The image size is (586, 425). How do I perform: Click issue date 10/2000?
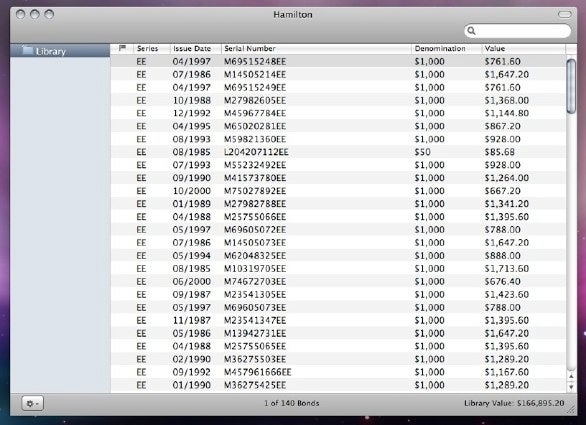(x=191, y=191)
